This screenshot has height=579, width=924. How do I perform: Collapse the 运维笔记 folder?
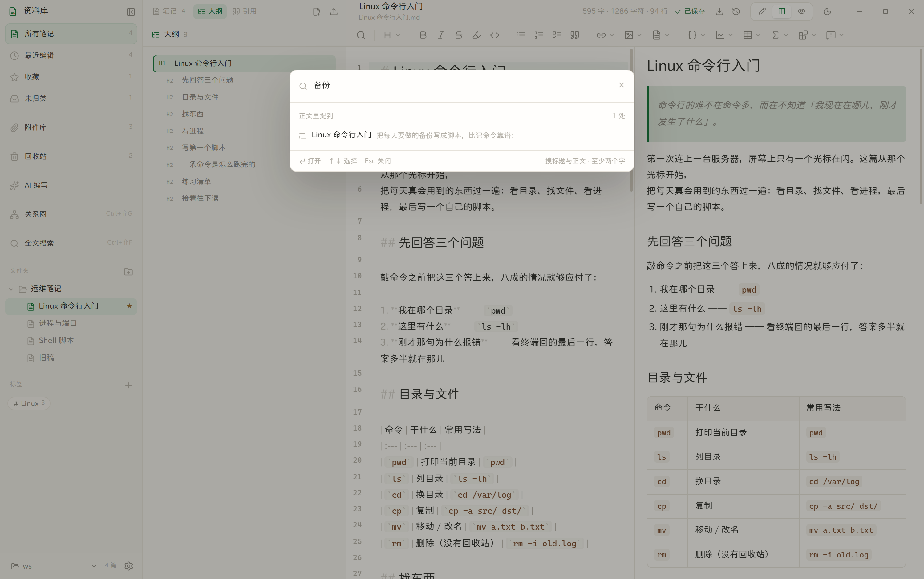11,289
